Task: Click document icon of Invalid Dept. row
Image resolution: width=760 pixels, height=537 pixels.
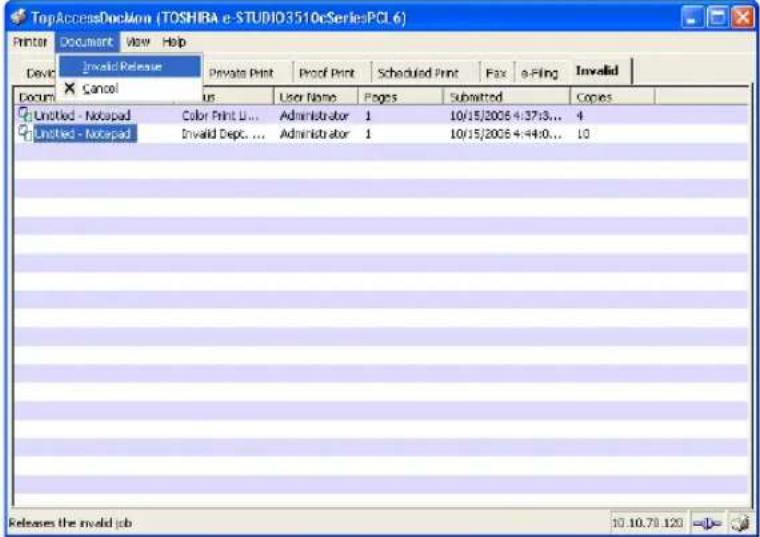Action: (x=25, y=133)
